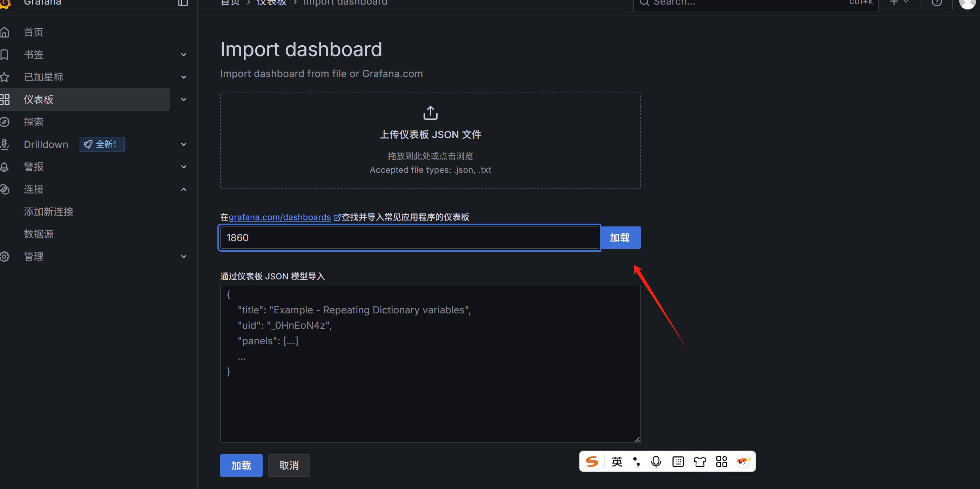Expand the 书签 section chevron

184,55
